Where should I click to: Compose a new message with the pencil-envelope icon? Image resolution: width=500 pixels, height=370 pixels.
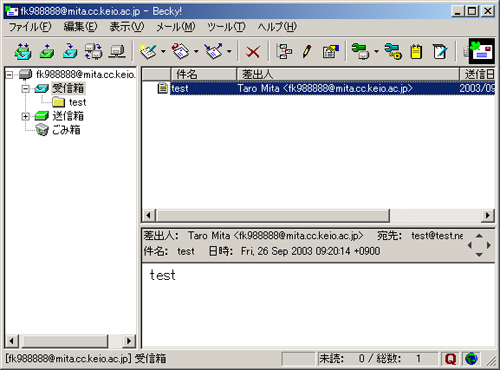pos(148,51)
